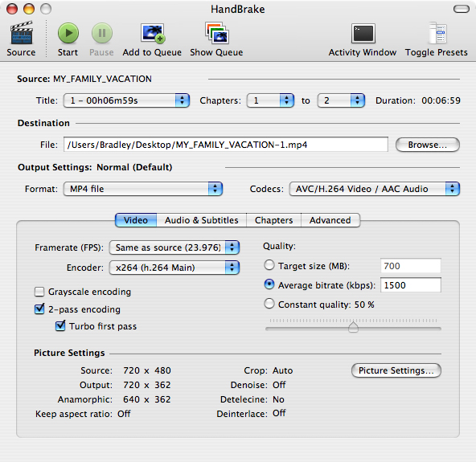Open Framerate dropdown Same as source

[x=174, y=247]
